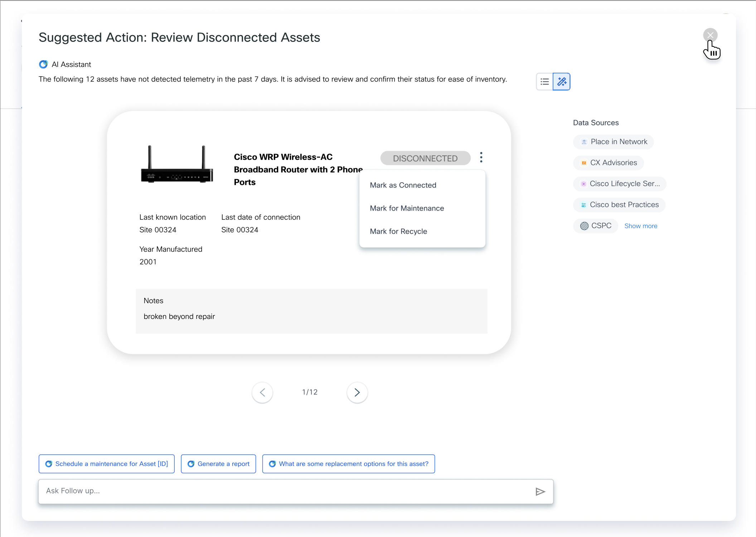Open Place in Network data source
756x537 pixels.
pyautogui.click(x=614, y=142)
